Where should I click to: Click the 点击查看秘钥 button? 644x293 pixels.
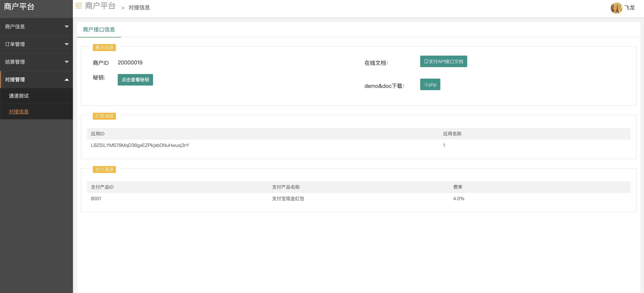click(135, 80)
